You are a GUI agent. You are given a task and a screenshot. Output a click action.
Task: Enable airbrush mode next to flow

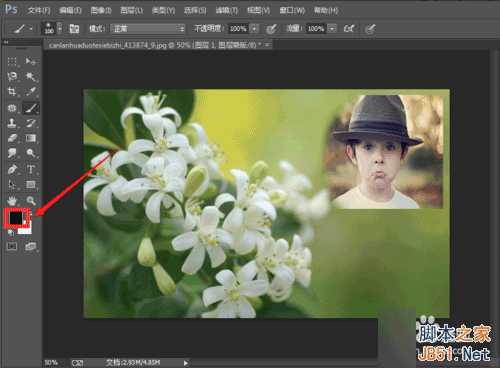coord(349,29)
